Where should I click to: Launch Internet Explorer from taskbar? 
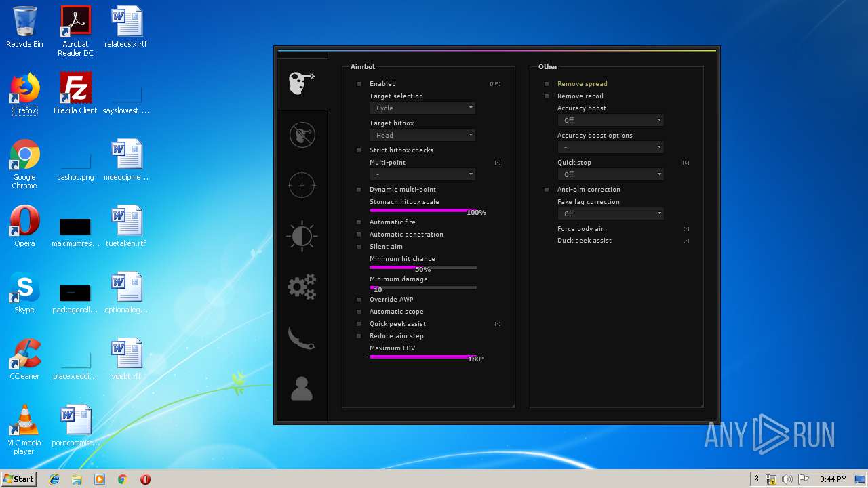(x=54, y=479)
